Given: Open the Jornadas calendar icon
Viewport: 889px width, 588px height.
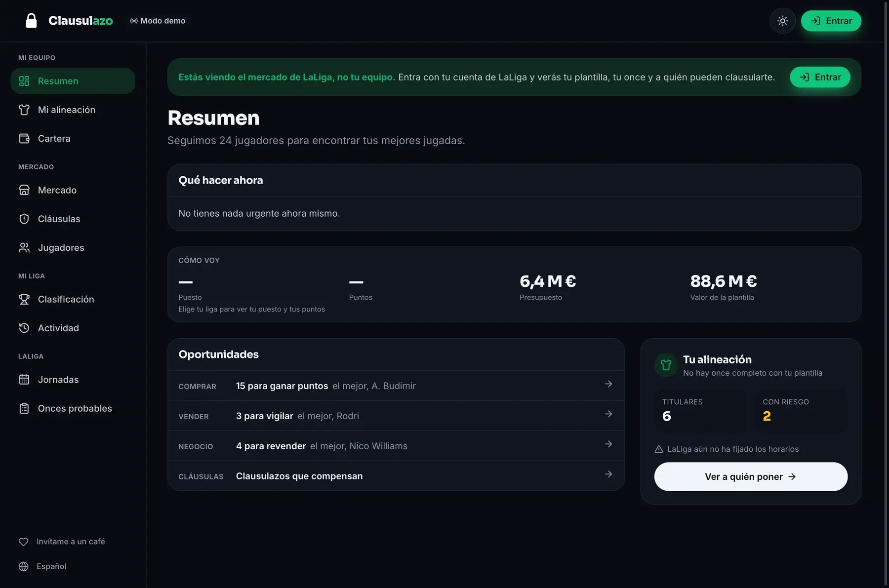Looking at the screenshot, I should [24, 380].
